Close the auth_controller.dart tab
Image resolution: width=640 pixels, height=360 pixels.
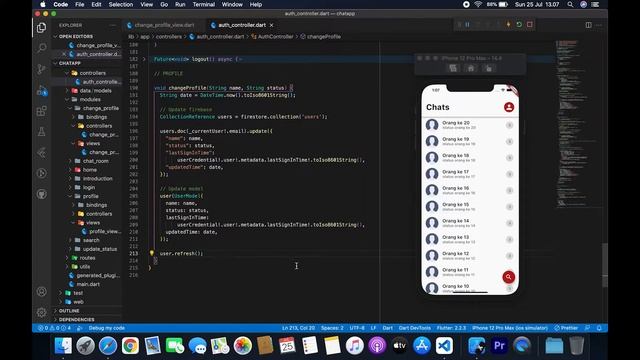click(271, 25)
